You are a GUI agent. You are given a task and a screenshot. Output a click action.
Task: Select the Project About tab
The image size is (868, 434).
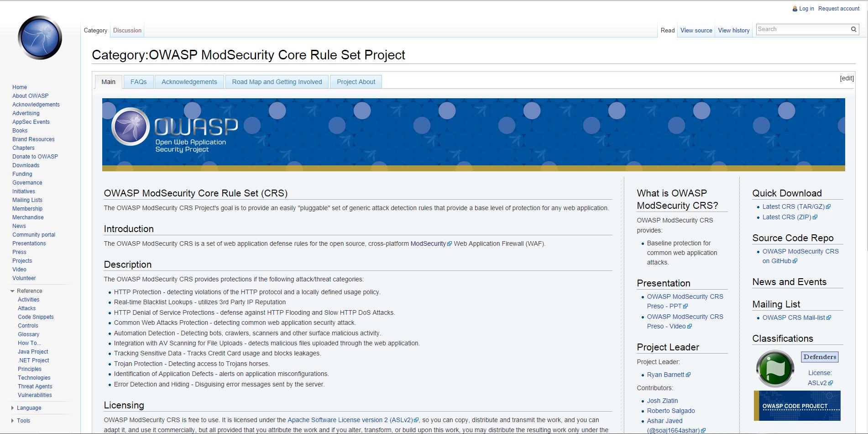click(x=356, y=82)
